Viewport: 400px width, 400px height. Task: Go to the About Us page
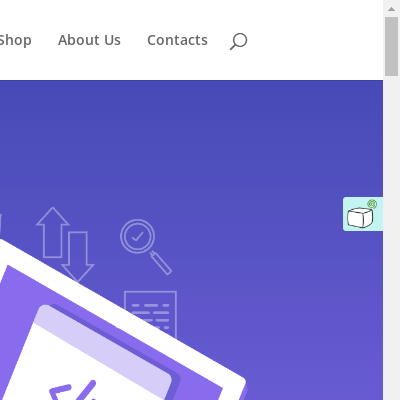[89, 40]
